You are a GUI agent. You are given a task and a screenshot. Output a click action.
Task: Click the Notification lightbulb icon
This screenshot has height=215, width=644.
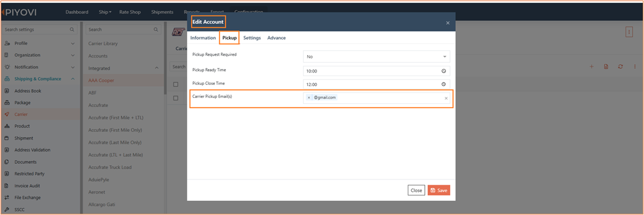click(7, 67)
